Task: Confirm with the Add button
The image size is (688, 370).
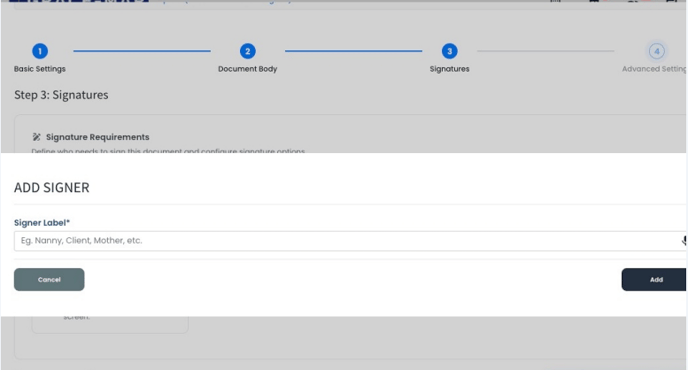Action: click(654, 280)
